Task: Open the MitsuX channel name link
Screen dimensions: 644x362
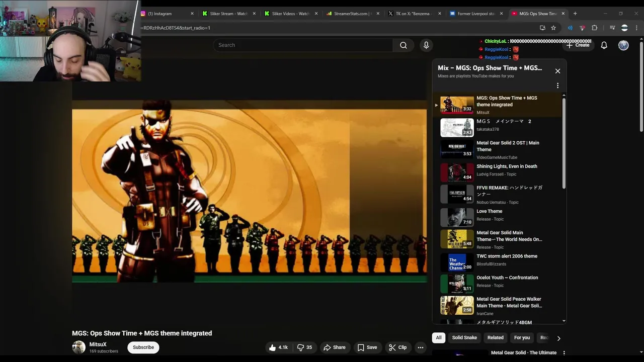Action: point(98,344)
